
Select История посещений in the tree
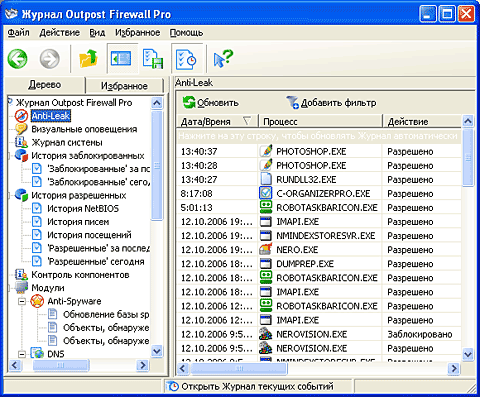(89, 235)
